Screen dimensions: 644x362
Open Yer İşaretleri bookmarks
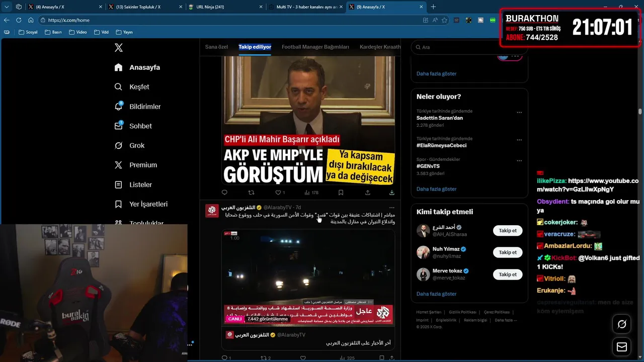click(141, 204)
